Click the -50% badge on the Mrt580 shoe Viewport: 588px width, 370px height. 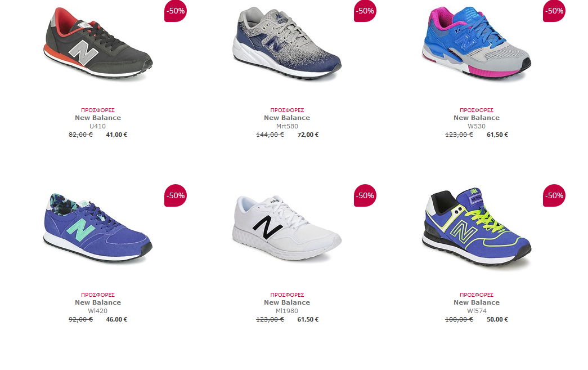(365, 11)
